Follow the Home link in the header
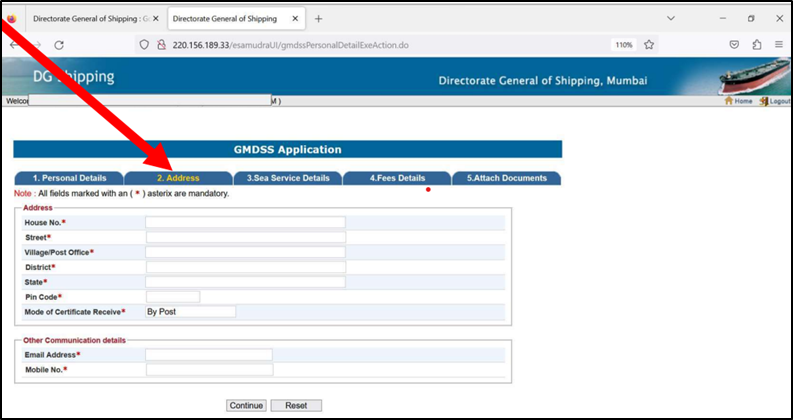Image resolution: width=793 pixels, height=420 pixels. 738,101
